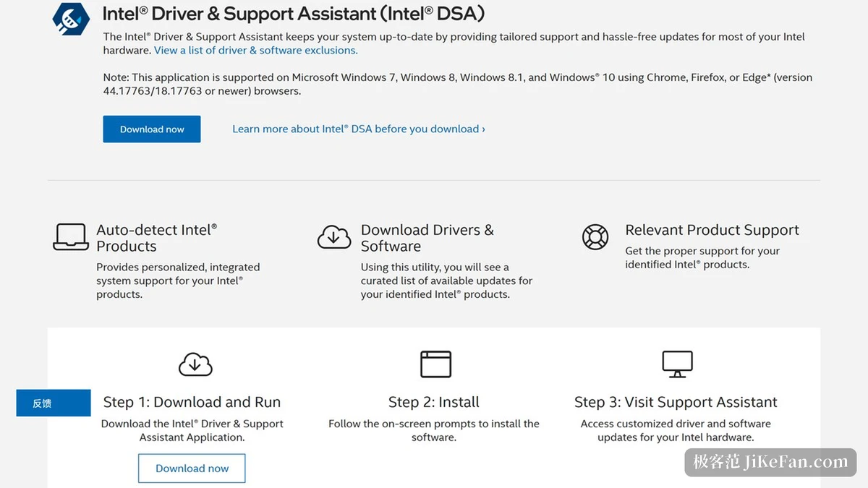Image resolution: width=868 pixels, height=488 pixels.
Task: Click the Step 2: Install heading
Action: pos(434,402)
